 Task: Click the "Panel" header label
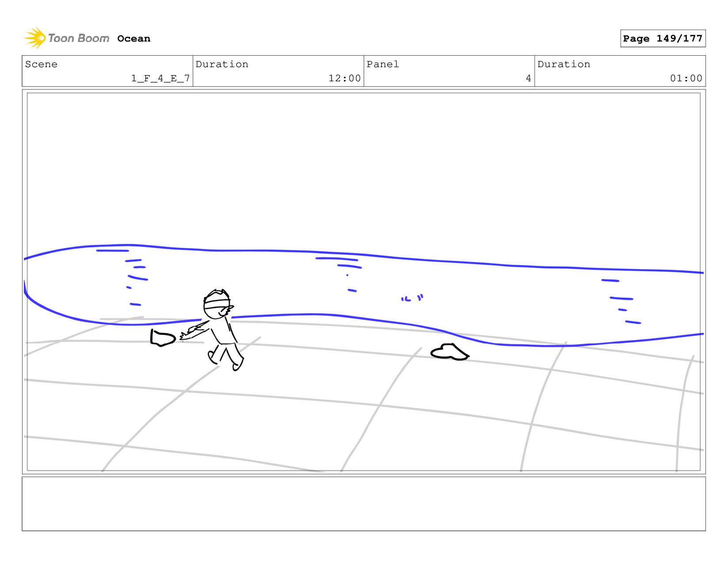tap(383, 64)
